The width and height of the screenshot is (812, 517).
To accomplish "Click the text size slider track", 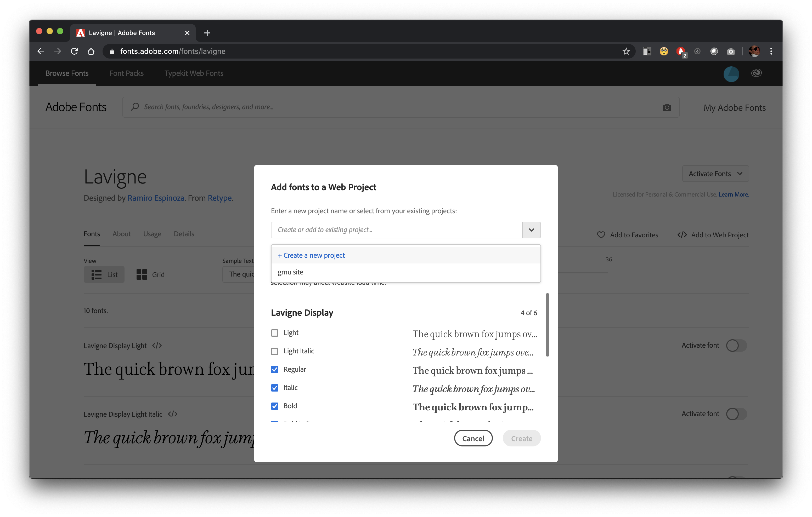I will pos(583,272).
